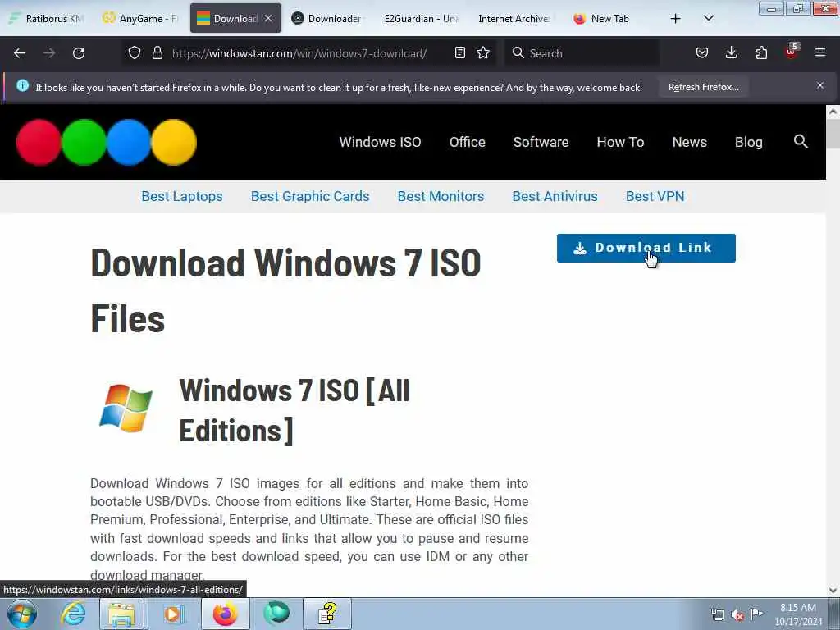This screenshot has width=840, height=630.
Task: Bookmark this page with the star icon
Action: point(483,53)
